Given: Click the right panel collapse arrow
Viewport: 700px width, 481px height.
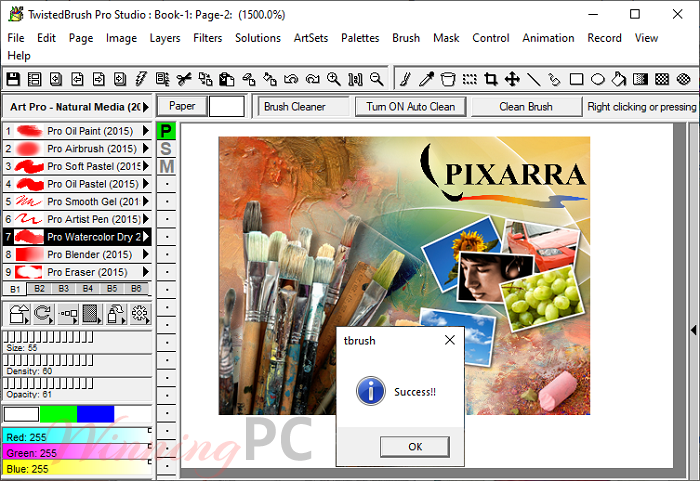Looking at the screenshot, I should [x=693, y=330].
